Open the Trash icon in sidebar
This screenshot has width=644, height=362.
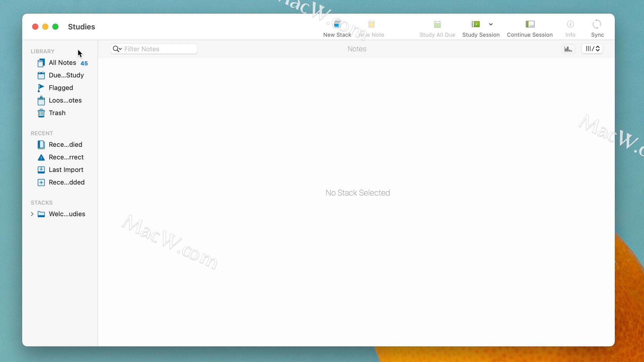point(41,113)
